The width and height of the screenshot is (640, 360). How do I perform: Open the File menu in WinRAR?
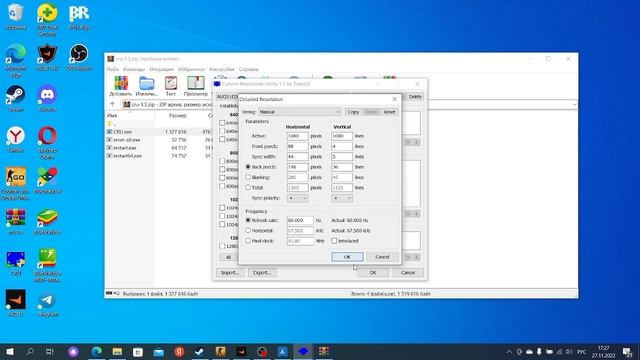click(113, 69)
